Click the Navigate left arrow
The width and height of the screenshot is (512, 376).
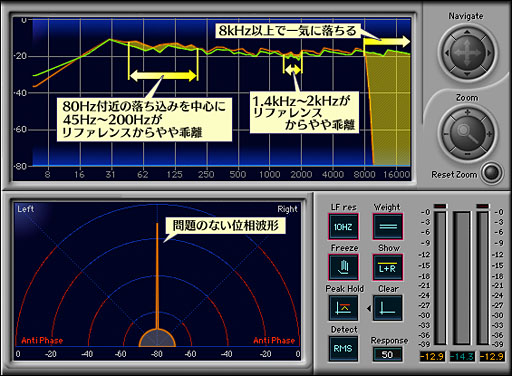[446, 53]
